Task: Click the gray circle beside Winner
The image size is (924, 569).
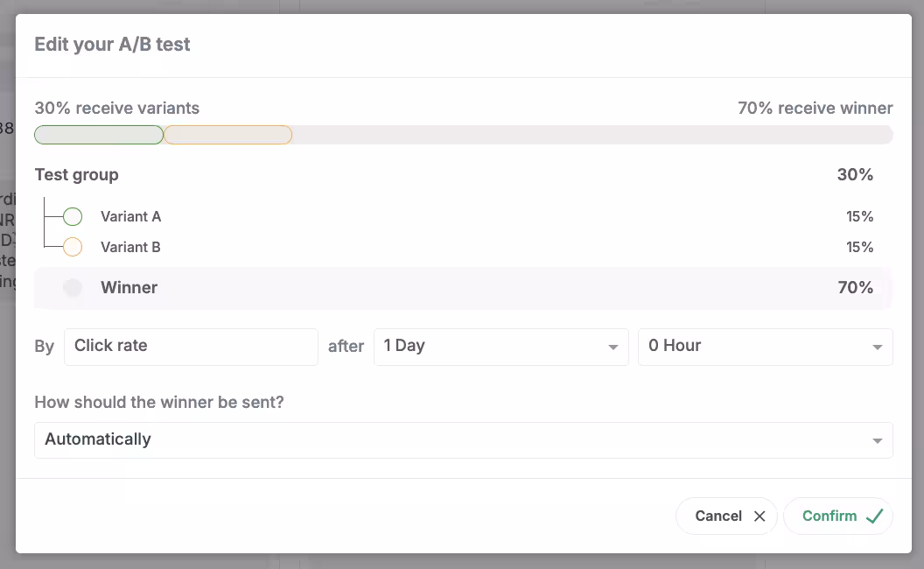Action: coord(73,287)
